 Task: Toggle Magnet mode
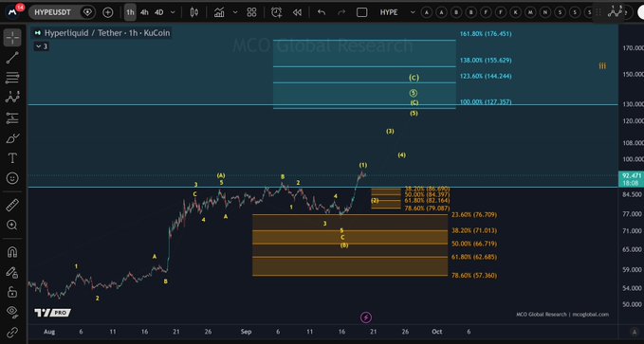click(x=12, y=252)
